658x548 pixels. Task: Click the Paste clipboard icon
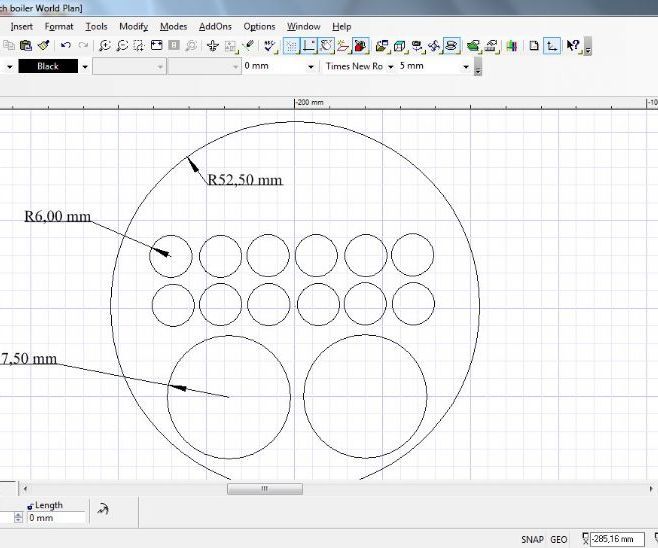coord(26,45)
